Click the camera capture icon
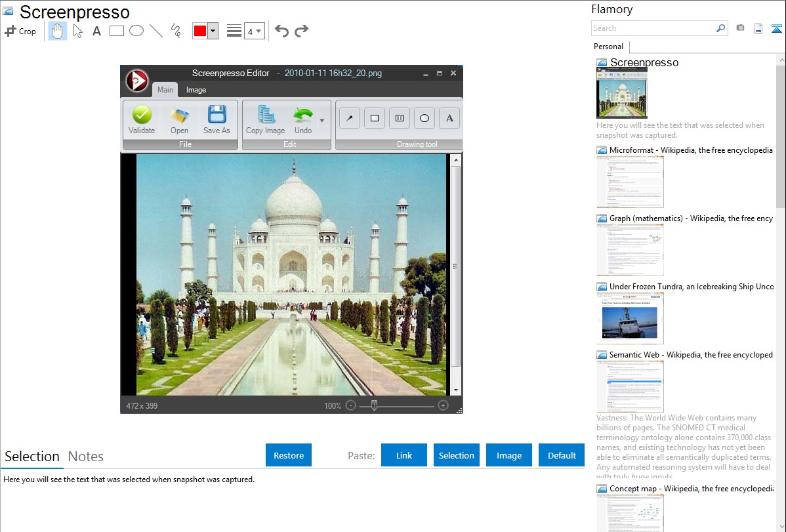This screenshot has width=786, height=532. coord(740,28)
